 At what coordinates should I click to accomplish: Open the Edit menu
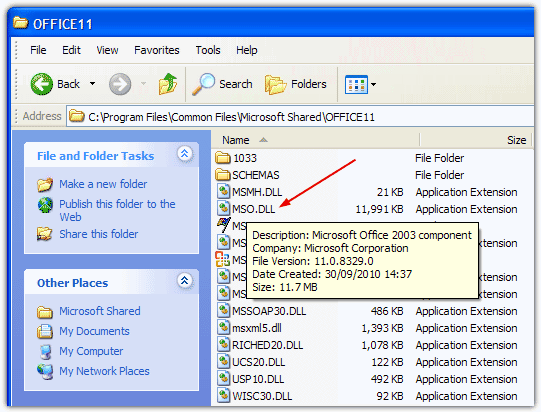coord(71,50)
